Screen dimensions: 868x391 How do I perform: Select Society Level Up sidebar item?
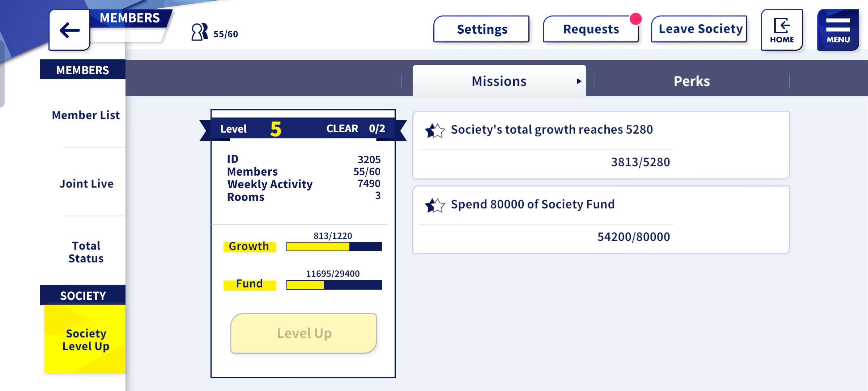click(x=85, y=339)
